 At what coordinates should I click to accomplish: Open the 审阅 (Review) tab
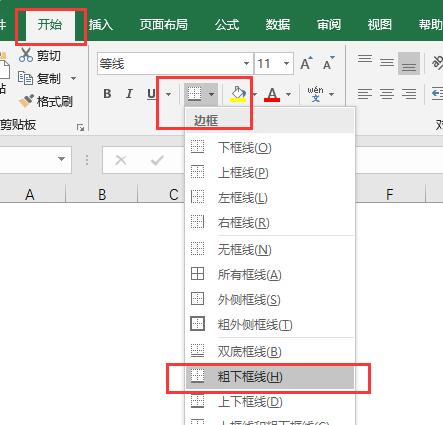click(329, 25)
